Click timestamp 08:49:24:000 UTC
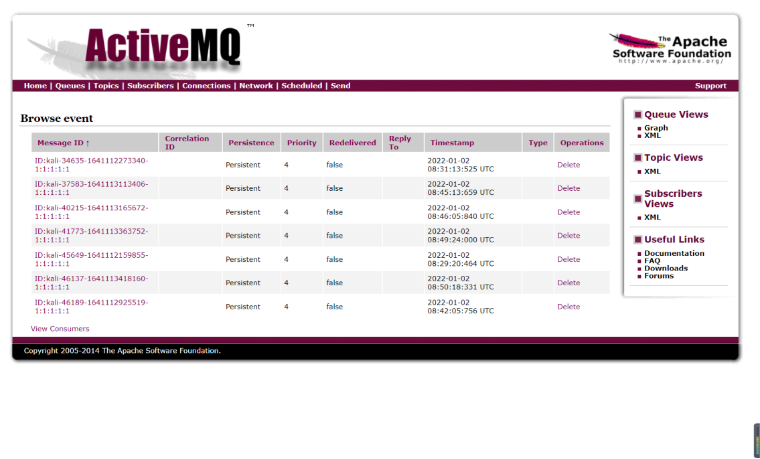Viewport: 760px width, 459px height. [460, 236]
